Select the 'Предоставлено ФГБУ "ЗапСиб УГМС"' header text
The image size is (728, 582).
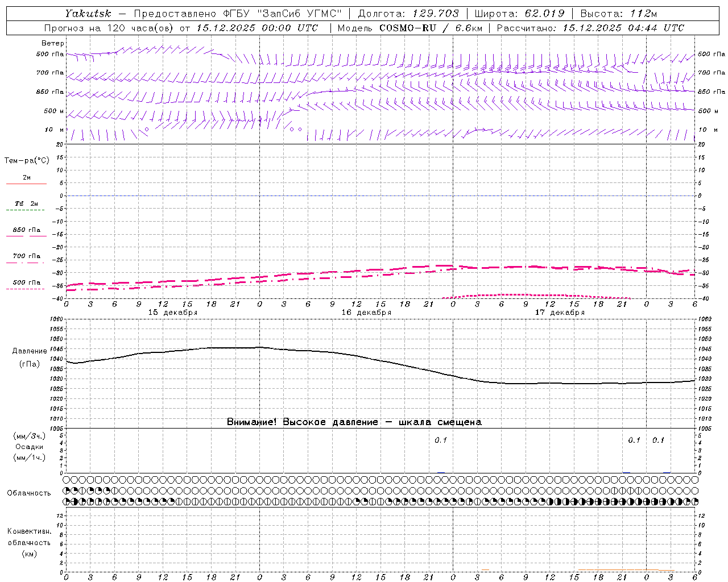(238, 13)
